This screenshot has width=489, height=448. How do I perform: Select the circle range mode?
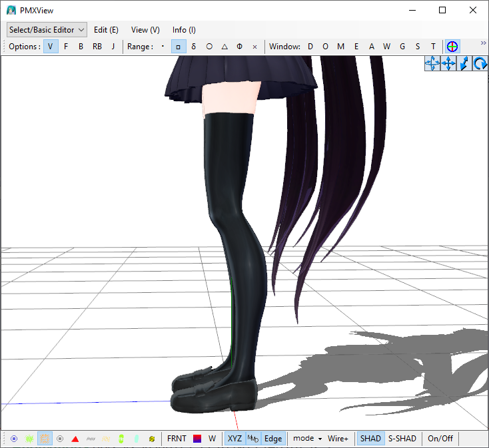[209, 47]
